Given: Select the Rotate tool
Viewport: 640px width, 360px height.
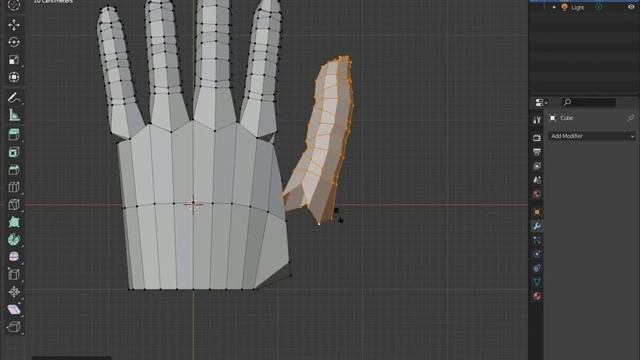Looking at the screenshot, I should [x=14, y=42].
